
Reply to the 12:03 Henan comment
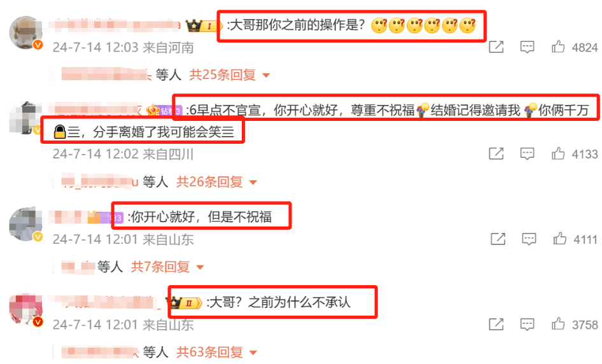527,47
